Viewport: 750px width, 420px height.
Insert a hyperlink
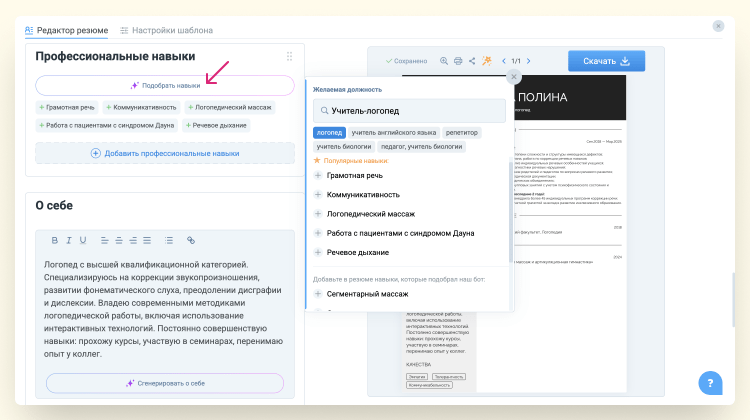click(191, 240)
